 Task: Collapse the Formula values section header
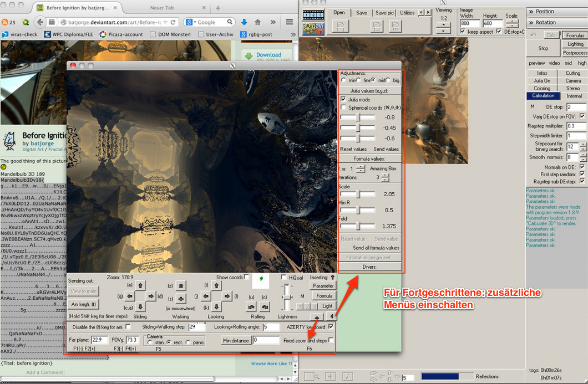pyautogui.click(x=369, y=158)
